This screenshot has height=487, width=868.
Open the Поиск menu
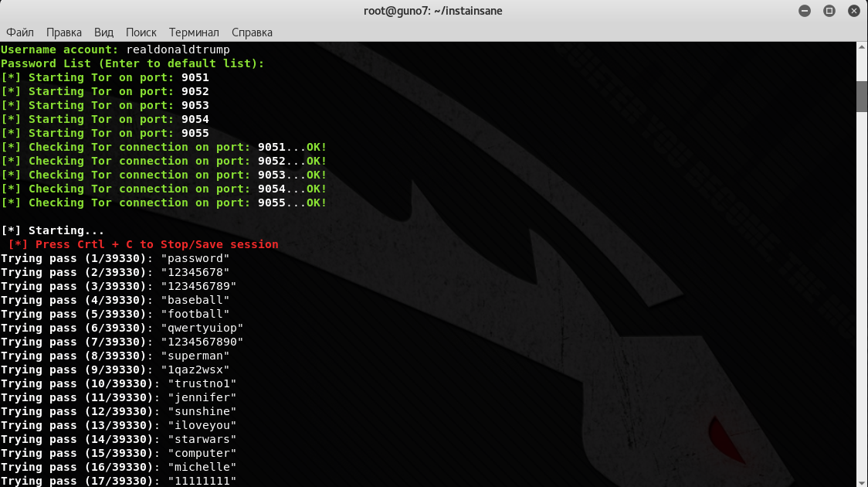click(x=141, y=32)
